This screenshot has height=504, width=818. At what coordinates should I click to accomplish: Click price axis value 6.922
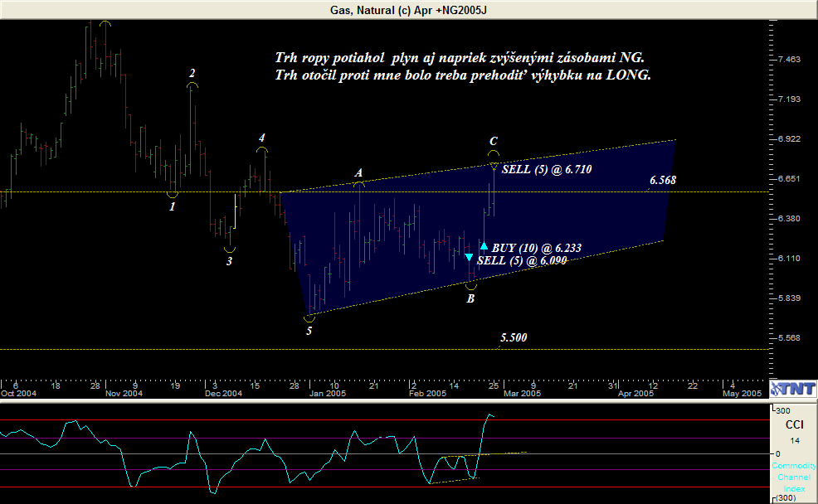coord(789,138)
